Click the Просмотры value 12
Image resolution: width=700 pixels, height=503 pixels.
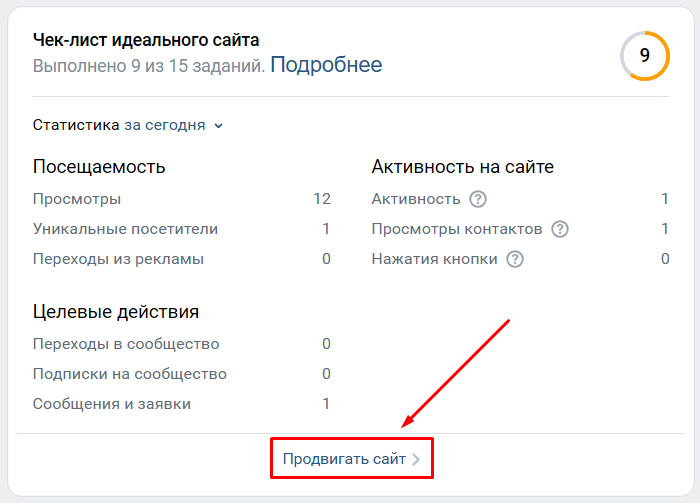coord(322,199)
